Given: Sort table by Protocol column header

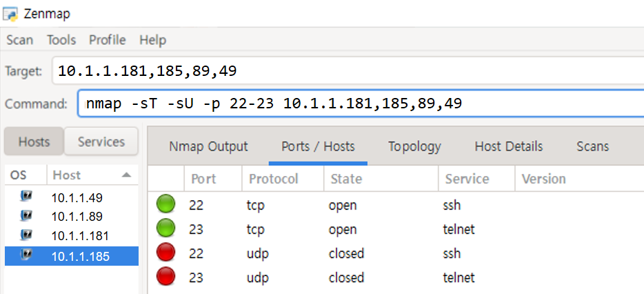Looking at the screenshot, I should [x=283, y=179].
